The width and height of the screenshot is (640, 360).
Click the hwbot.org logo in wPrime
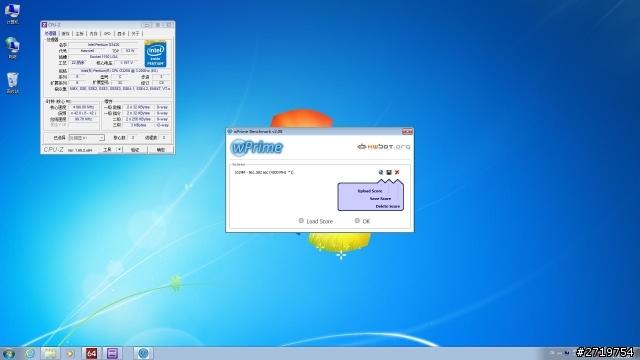pyautogui.click(x=384, y=147)
